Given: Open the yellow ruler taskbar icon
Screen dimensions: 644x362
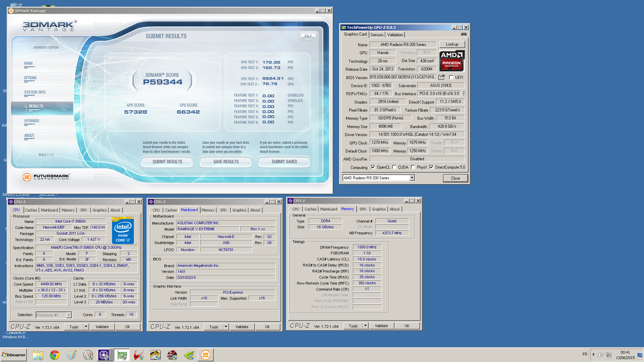Looking at the screenshot, I should [155, 355].
